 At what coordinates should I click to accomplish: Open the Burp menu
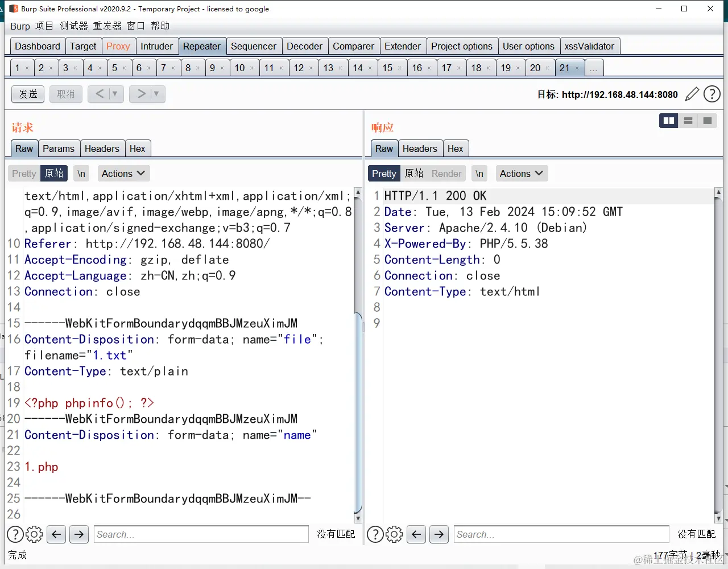20,26
